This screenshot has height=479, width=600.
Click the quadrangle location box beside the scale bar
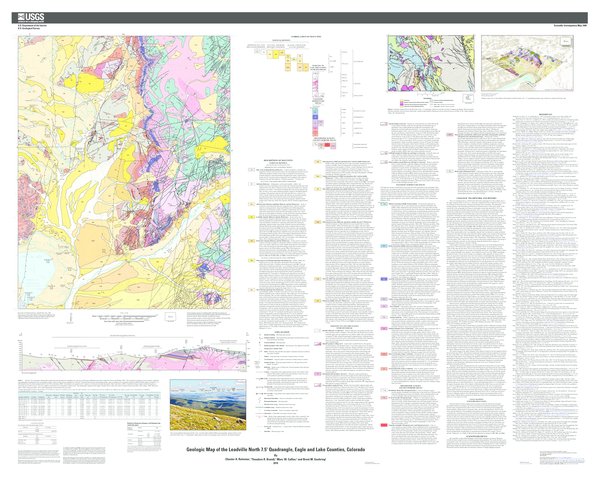170,317
